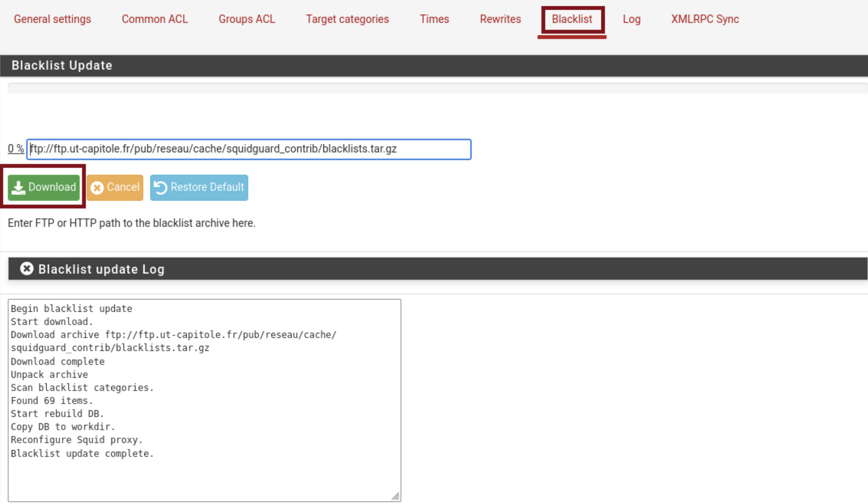Switch to Common ACL tab
The image size is (868, 504).
(155, 19)
